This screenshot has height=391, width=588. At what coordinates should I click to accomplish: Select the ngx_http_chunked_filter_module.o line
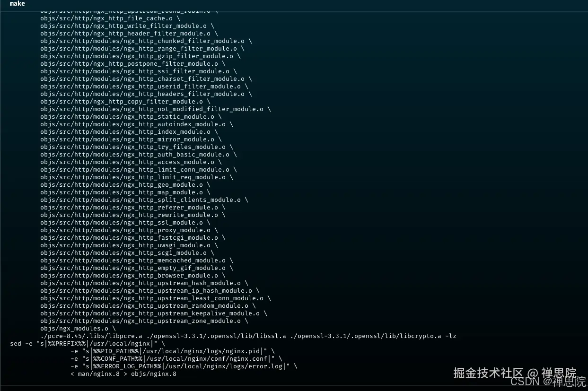[x=146, y=41]
